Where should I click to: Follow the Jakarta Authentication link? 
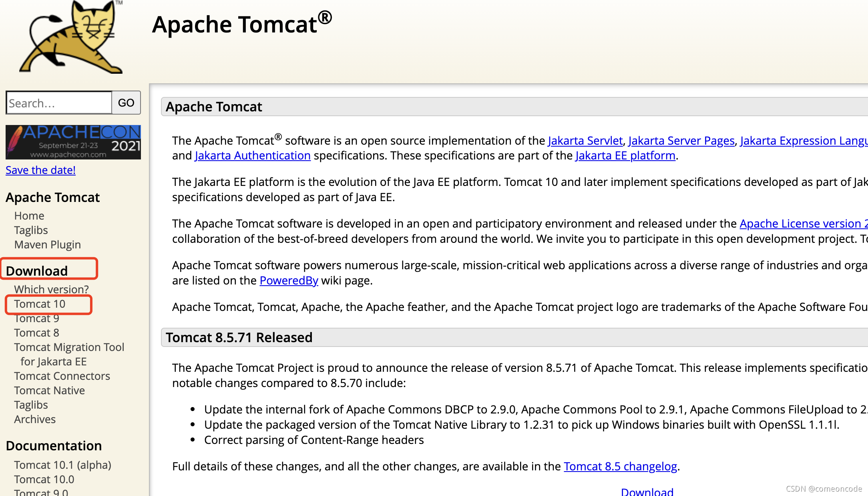tap(253, 155)
